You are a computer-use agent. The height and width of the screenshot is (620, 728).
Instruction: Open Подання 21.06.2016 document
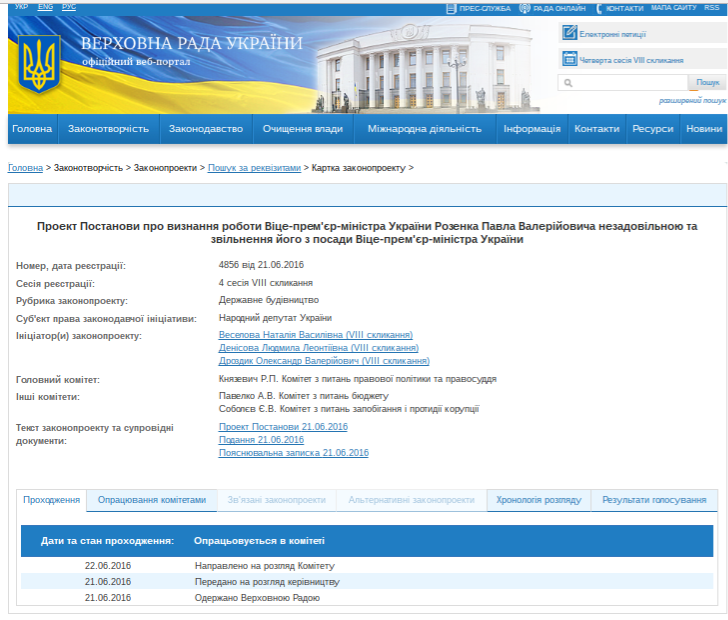click(x=261, y=440)
